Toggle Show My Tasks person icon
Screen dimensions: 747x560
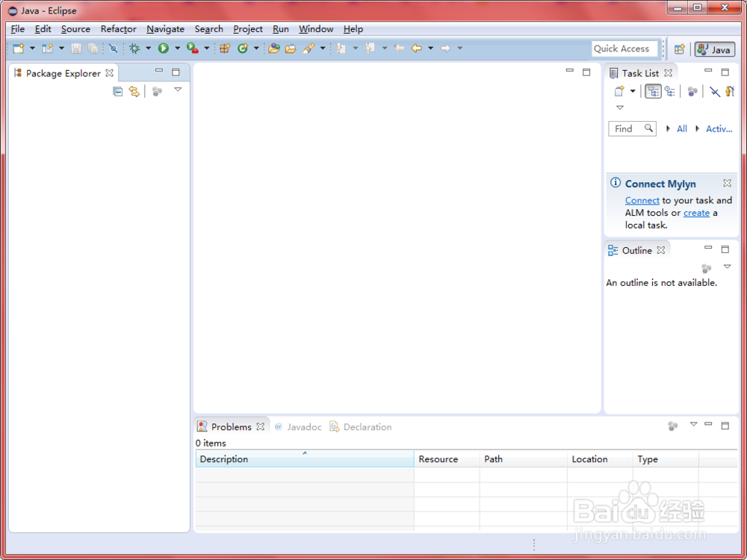730,91
